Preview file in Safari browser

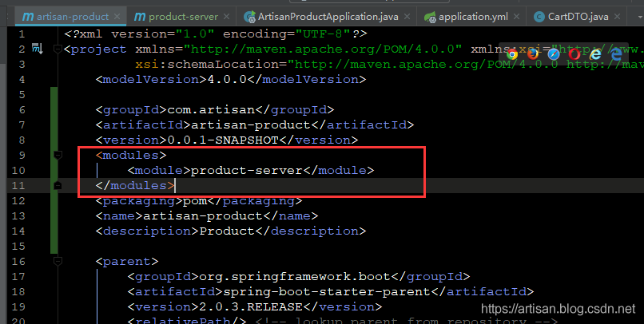point(554,54)
